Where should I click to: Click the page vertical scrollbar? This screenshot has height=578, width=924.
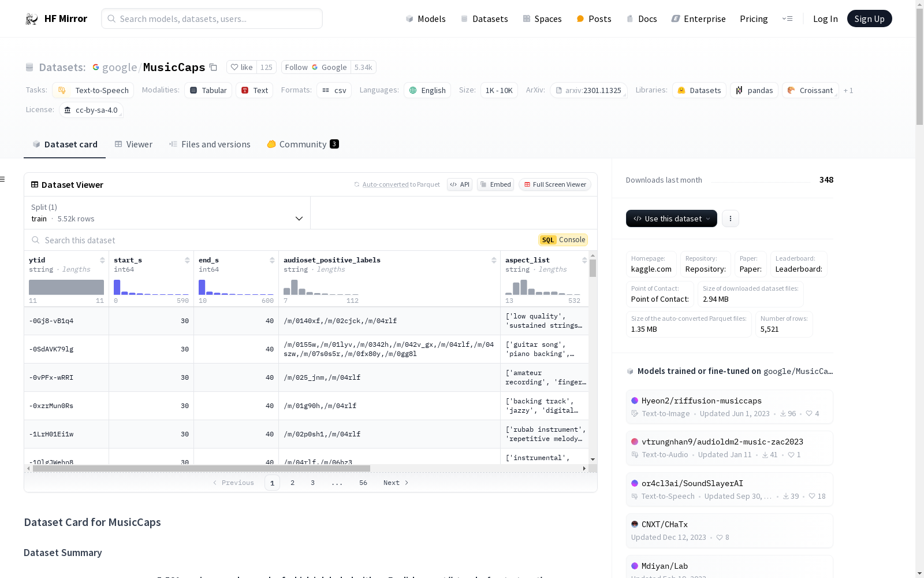pos(919,66)
